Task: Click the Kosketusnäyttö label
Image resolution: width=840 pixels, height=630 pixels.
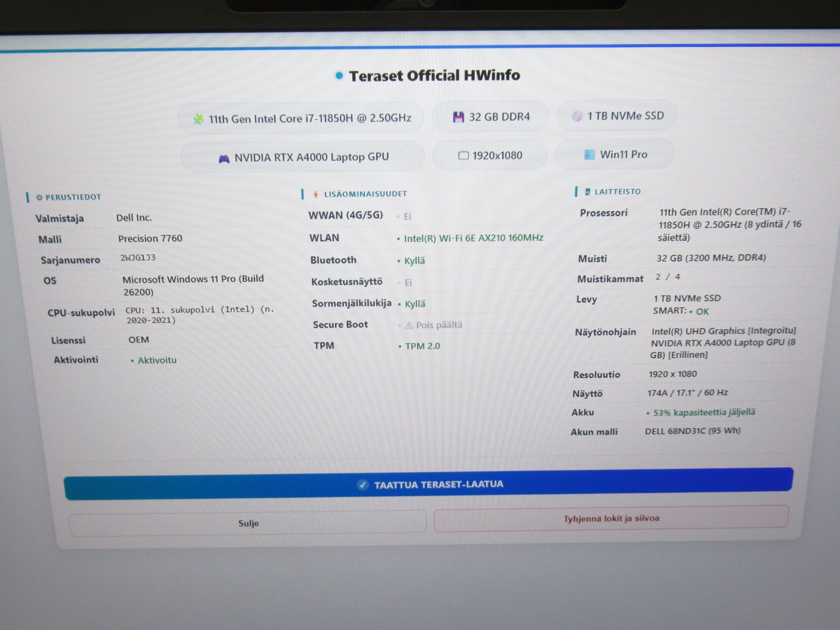Action: click(347, 282)
